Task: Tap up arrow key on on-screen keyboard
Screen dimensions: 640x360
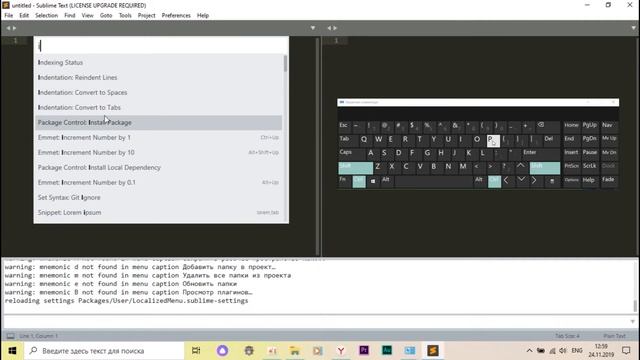Action: pyautogui.click(x=520, y=166)
